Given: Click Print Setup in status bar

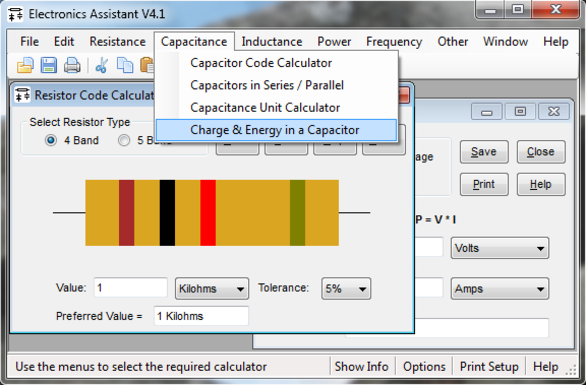Looking at the screenshot, I should [x=489, y=367].
